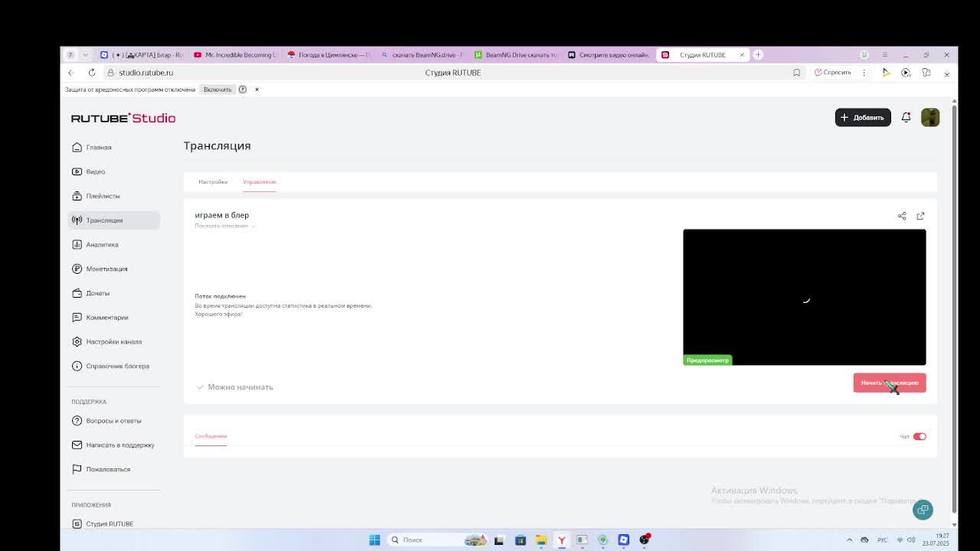The height and width of the screenshot is (551, 980).
Task: Switch the РУС input language indicator
Action: 882,540
